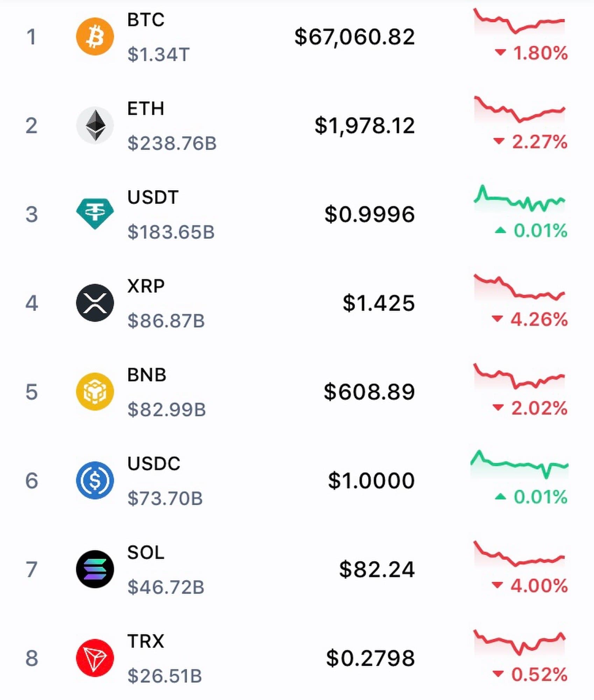This screenshot has width=594, height=700.
Task: Open the black XRP coin icon
Action: [95, 303]
